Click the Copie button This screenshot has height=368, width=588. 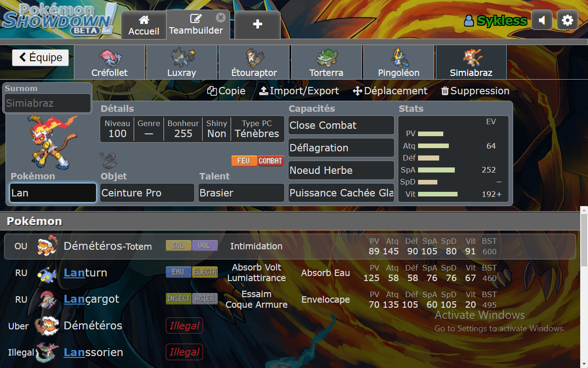(226, 91)
